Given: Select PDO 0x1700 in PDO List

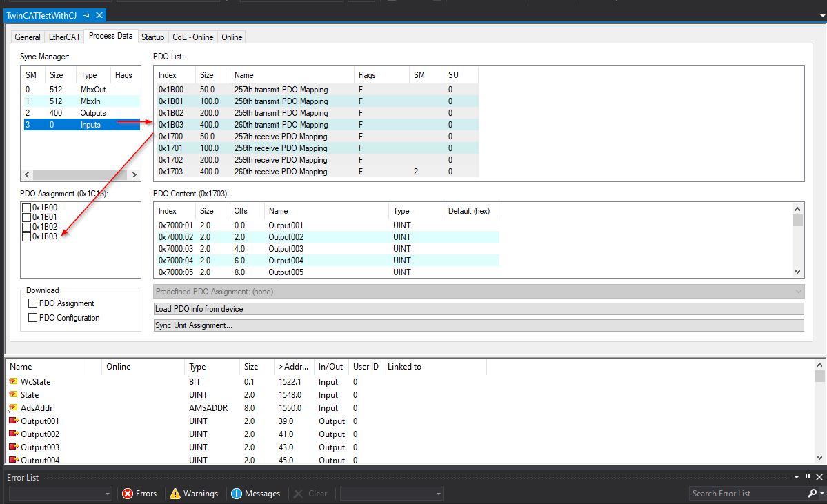Looking at the screenshot, I should pyautogui.click(x=317, y=137).
